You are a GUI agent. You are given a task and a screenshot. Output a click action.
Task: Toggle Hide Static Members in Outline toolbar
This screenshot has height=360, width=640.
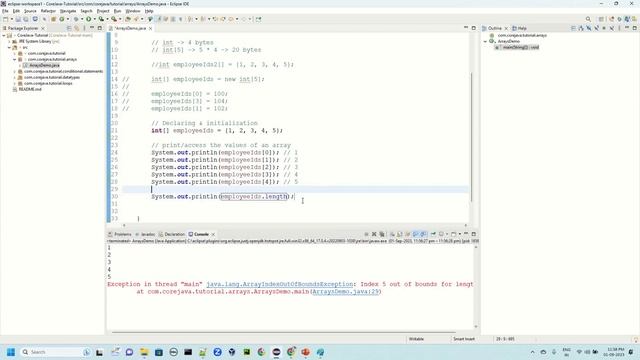[596, 28]
